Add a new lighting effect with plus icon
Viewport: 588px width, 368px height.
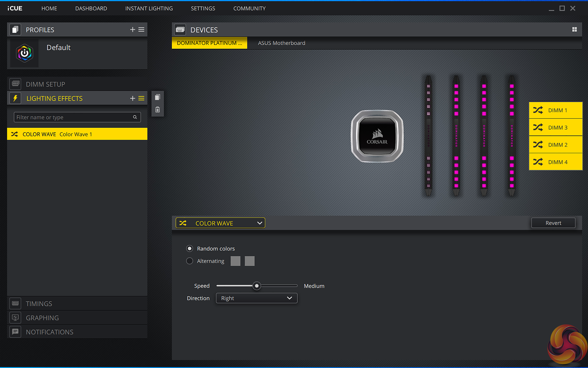[x=132, y=98]
